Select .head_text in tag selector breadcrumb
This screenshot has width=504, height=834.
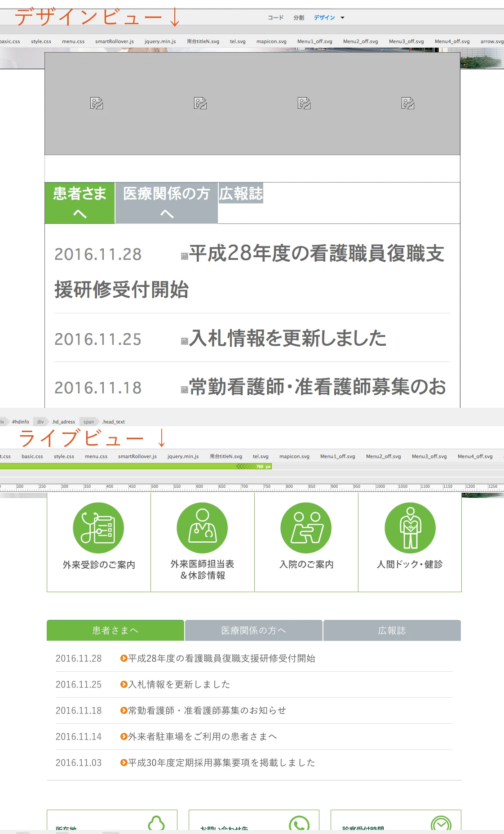(113, 422)
